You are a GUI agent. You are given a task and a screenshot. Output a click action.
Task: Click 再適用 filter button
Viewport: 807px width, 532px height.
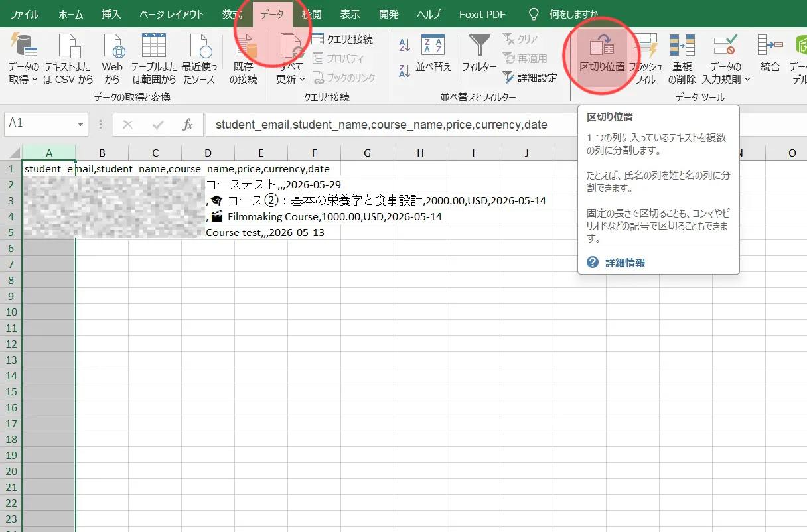click(526, 58)
